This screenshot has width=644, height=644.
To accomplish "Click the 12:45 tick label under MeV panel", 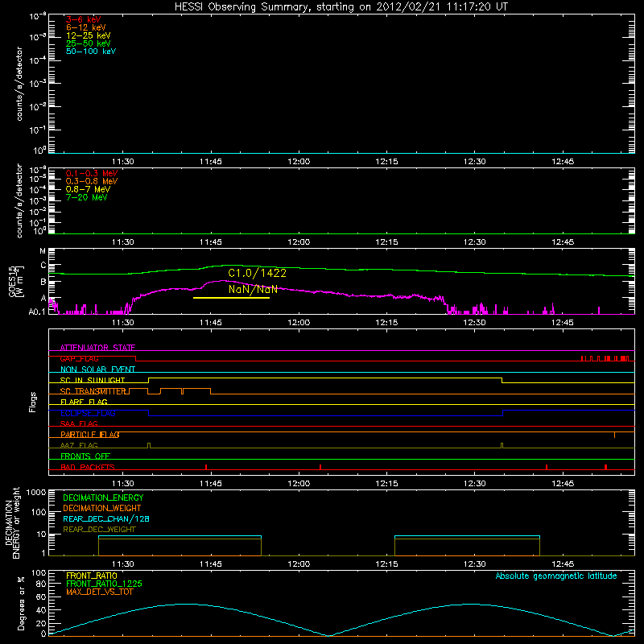I will [563, 242].
